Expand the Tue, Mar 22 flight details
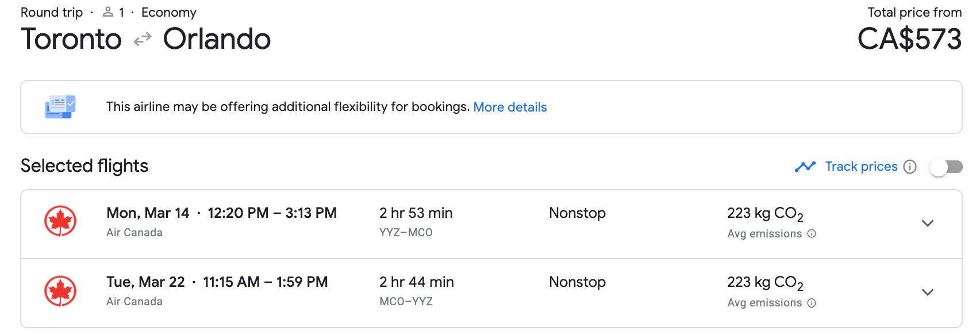 tap(927, 292)
